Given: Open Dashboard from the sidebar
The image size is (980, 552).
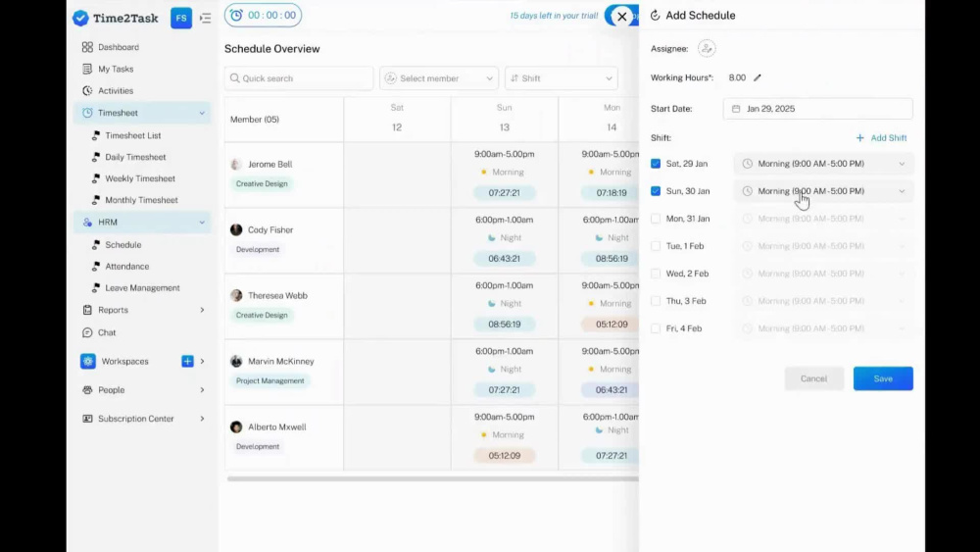Looking at the screenshot, I should point(119,47).
